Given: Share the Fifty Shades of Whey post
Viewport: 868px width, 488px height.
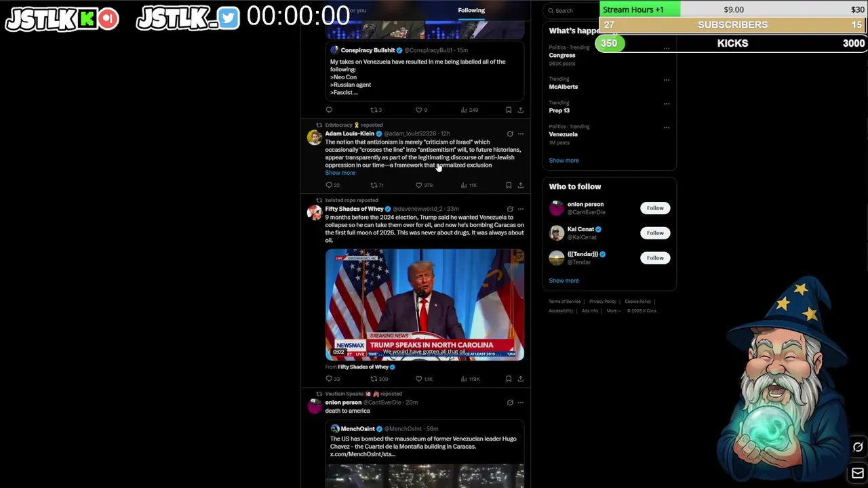Looking at the screenshot, I should point(521,379).
